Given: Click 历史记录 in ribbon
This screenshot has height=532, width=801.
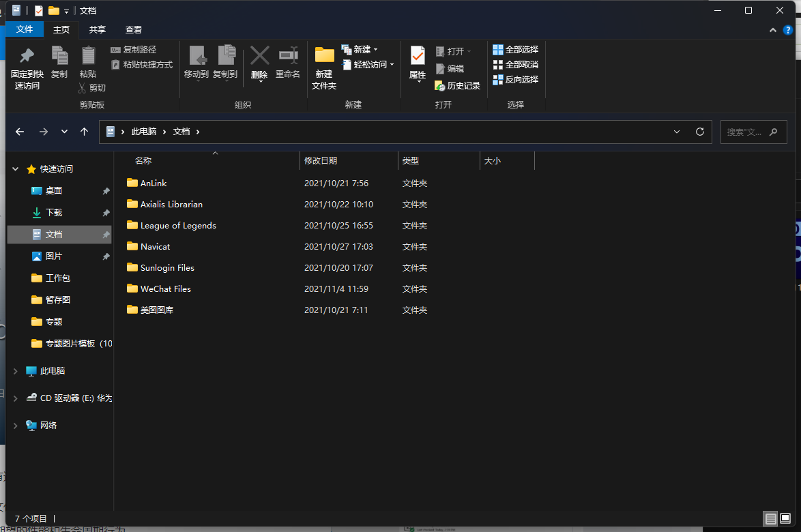Looking at the screenshot, I should point(457,86).
